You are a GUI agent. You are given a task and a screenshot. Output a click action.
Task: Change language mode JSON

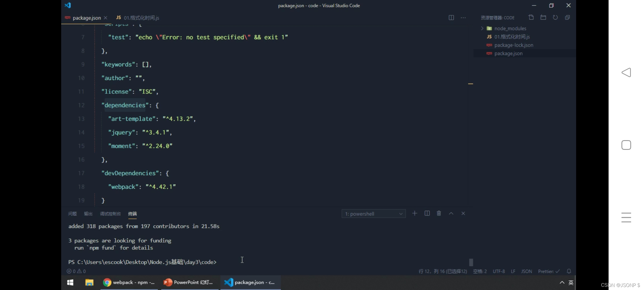pos(526,271)
